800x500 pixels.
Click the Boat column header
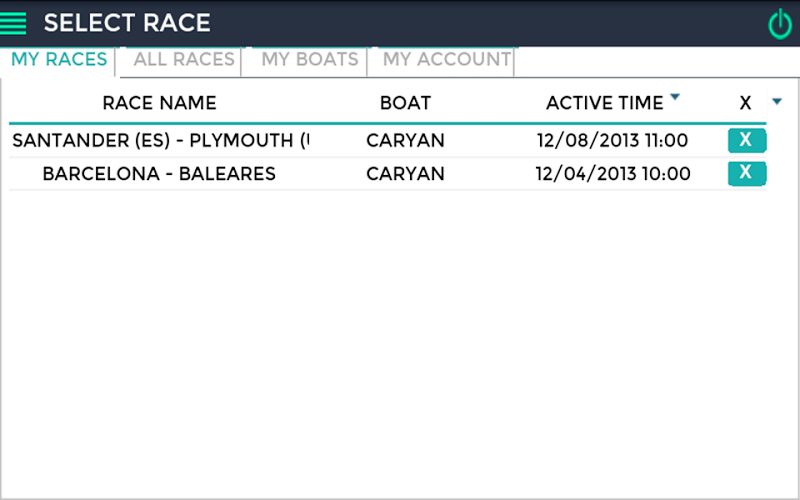coord(405,103)
